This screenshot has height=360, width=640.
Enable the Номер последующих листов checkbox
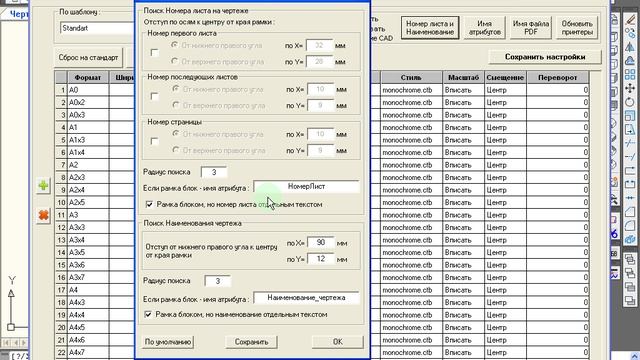pyautogui.click(x=154, y=97)
